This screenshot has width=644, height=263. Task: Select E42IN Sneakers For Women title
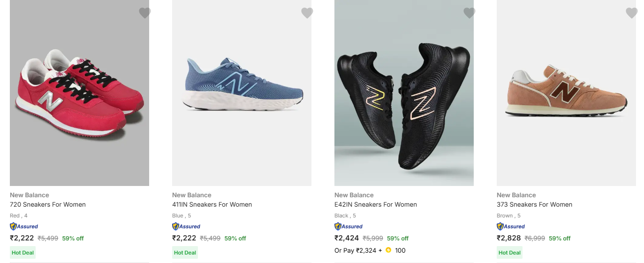coord(376,204)
